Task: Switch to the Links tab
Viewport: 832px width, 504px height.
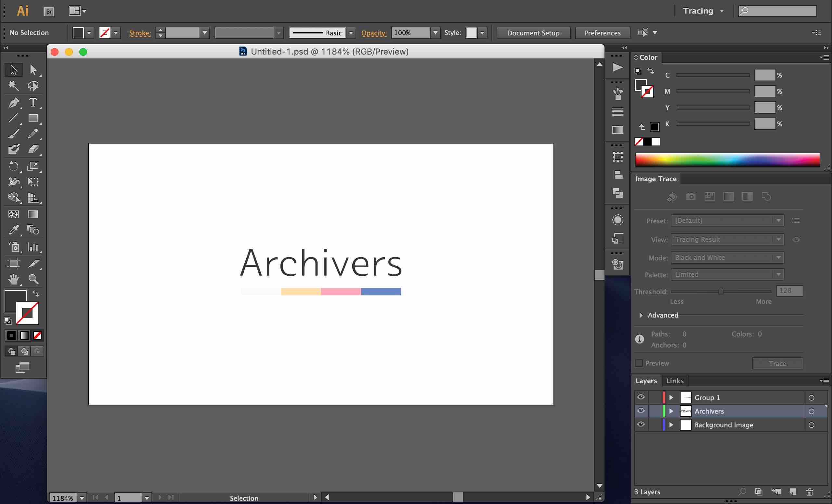Action: click(x=675, y=381)
